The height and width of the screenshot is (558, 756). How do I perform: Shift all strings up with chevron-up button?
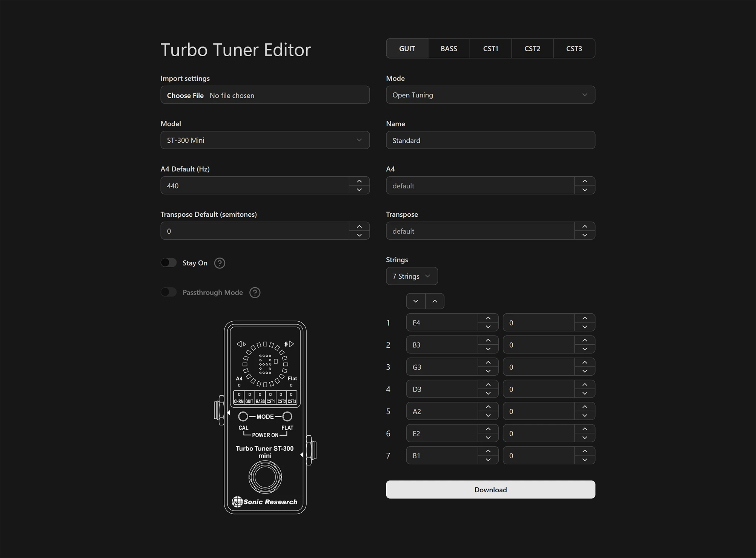pos(435,301)
